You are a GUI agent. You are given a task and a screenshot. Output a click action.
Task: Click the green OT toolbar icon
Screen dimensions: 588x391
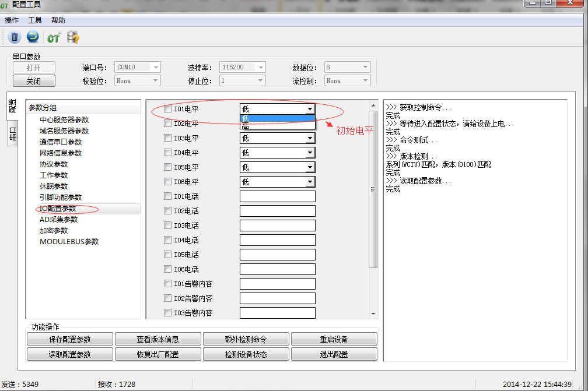point(54,37)
